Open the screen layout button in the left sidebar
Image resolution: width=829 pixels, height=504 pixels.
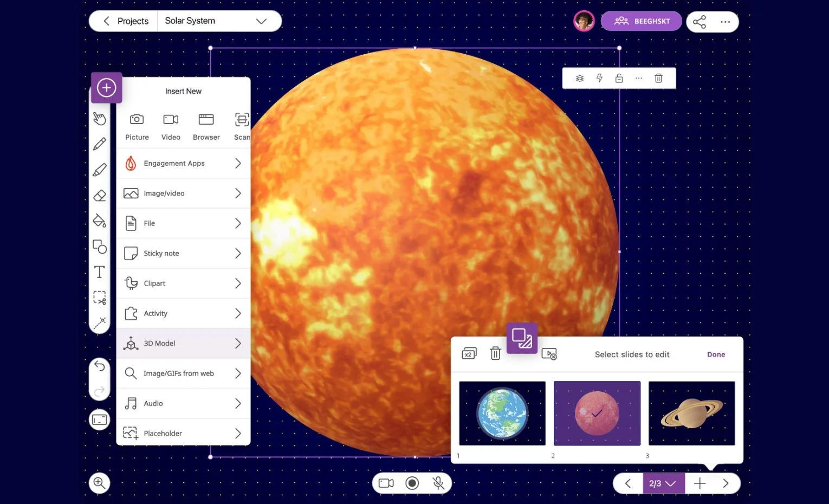click(x=100, y=419)
